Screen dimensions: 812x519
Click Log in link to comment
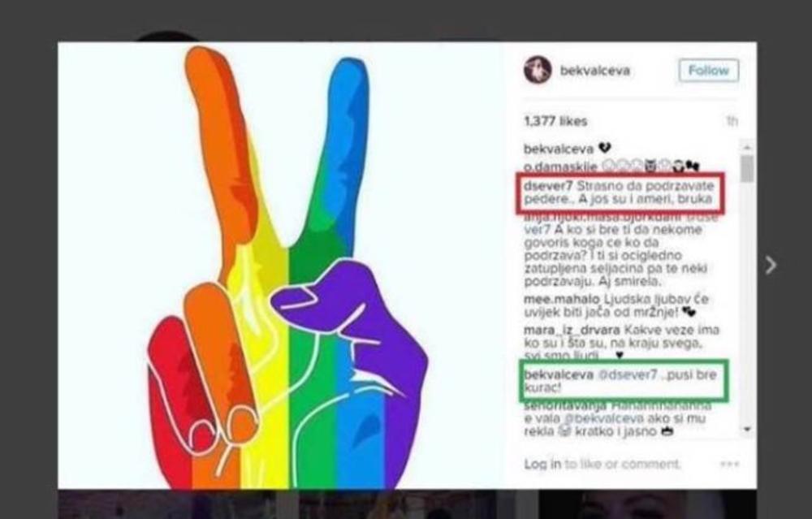(x=542, y=464)
